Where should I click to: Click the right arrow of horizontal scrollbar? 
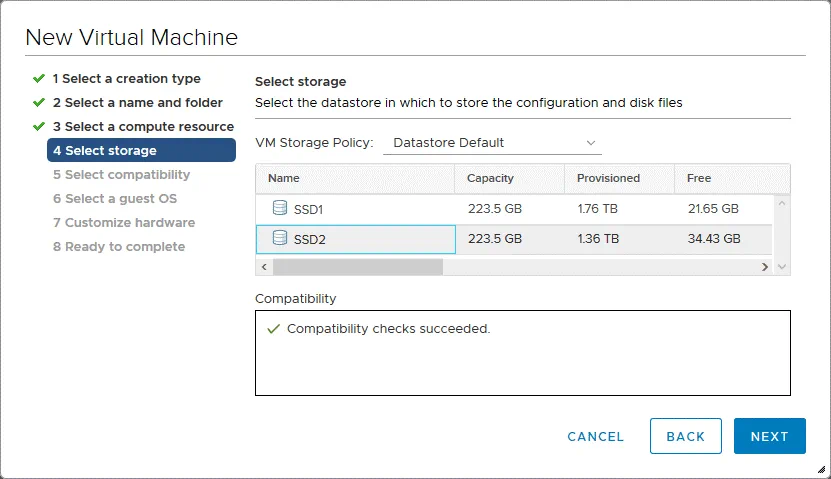pyautogui.click(x=765, y=267)
